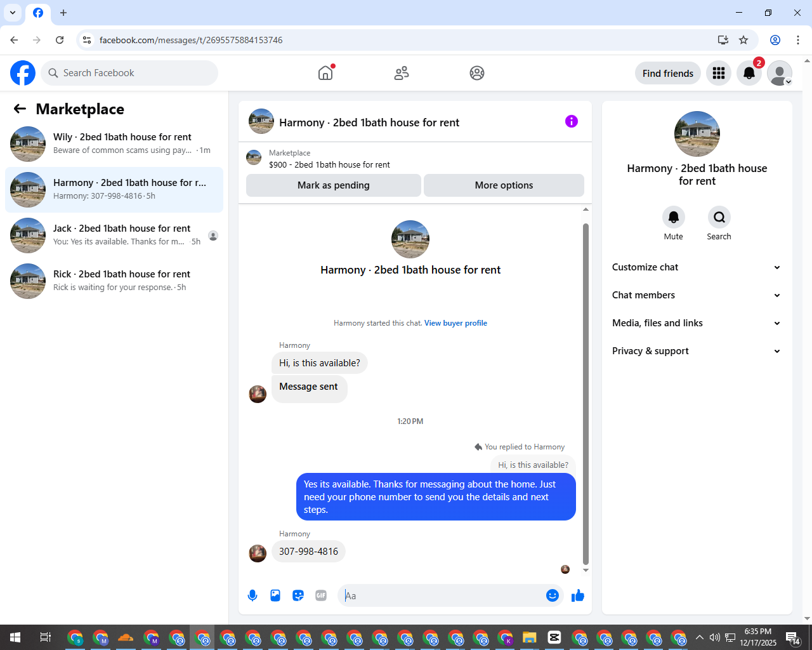Go back with browser back arrow
Screen dimensions: 812x650
pos(14,40)
